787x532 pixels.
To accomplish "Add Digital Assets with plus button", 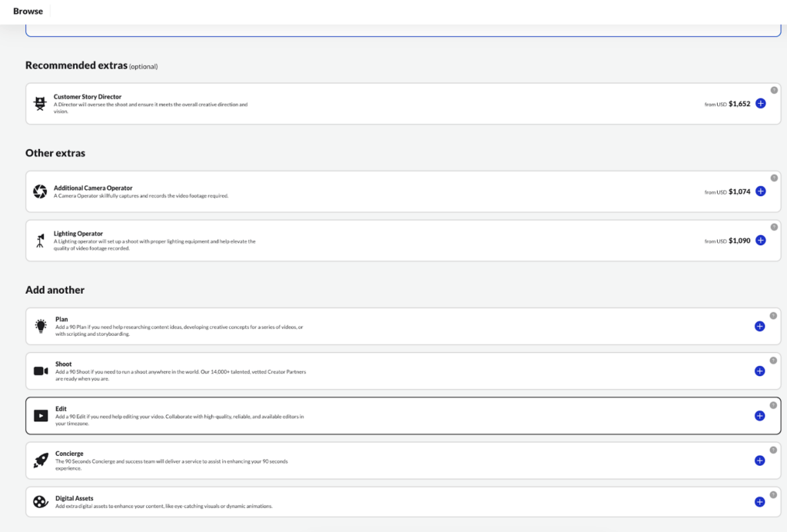I will tap(759, 501).
